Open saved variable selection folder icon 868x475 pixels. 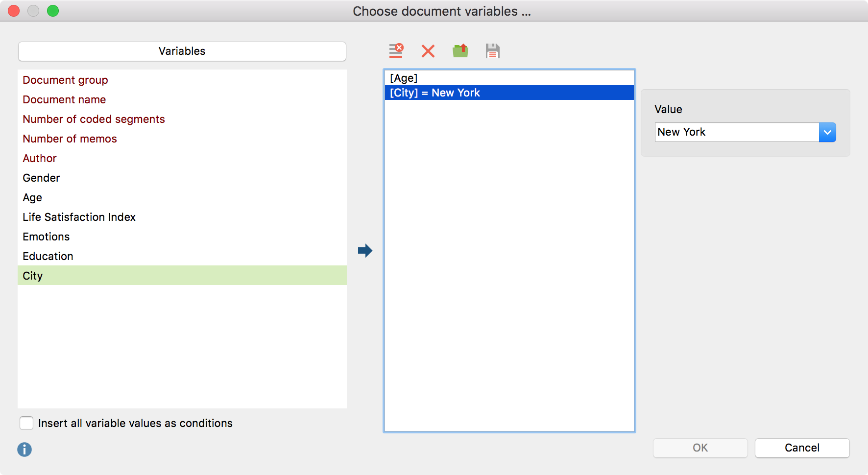tap(460, 51)
